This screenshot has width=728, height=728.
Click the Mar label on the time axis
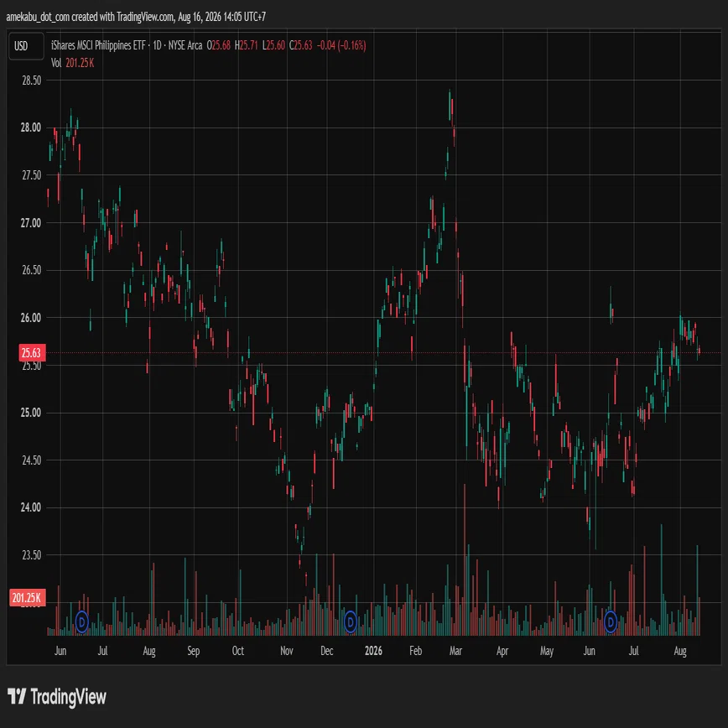[455, 651]
